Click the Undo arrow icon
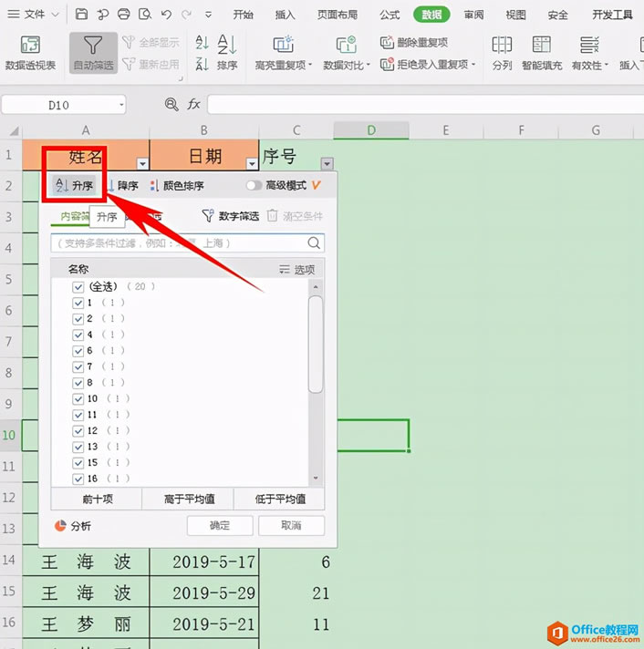Screen dimensions: 644x649 (x=167, y=15)
